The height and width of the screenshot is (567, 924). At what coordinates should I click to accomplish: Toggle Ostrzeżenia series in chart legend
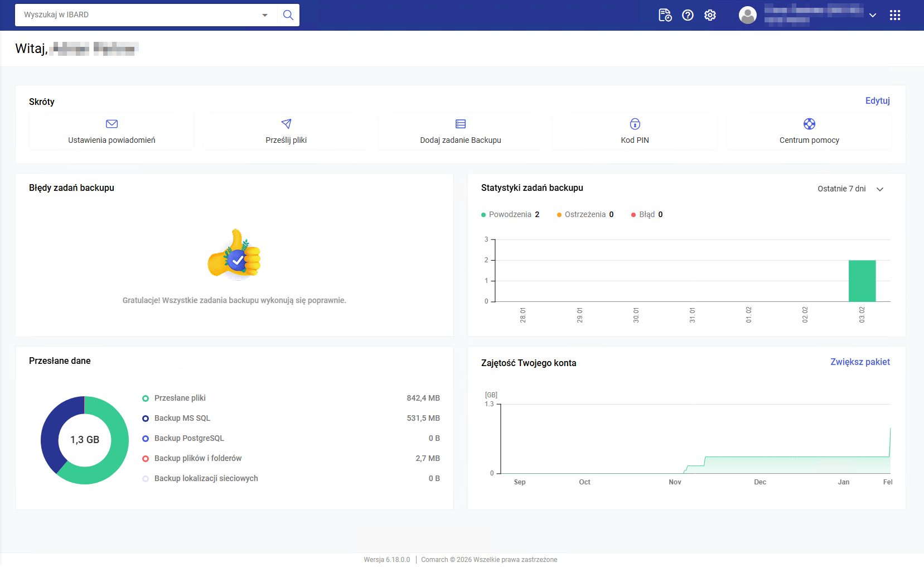(x=584, y=214)
